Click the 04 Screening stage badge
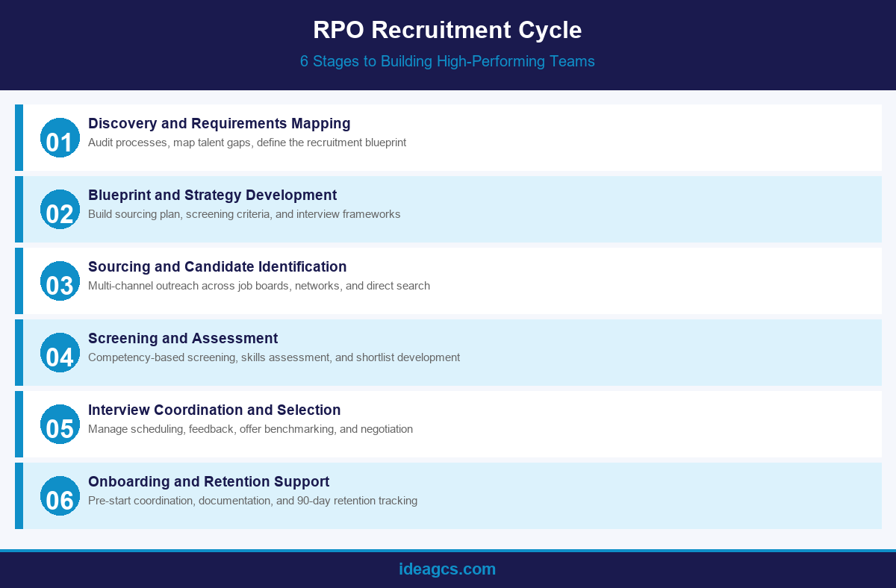This screenshot has width=896, height=588. pos(60,352)
